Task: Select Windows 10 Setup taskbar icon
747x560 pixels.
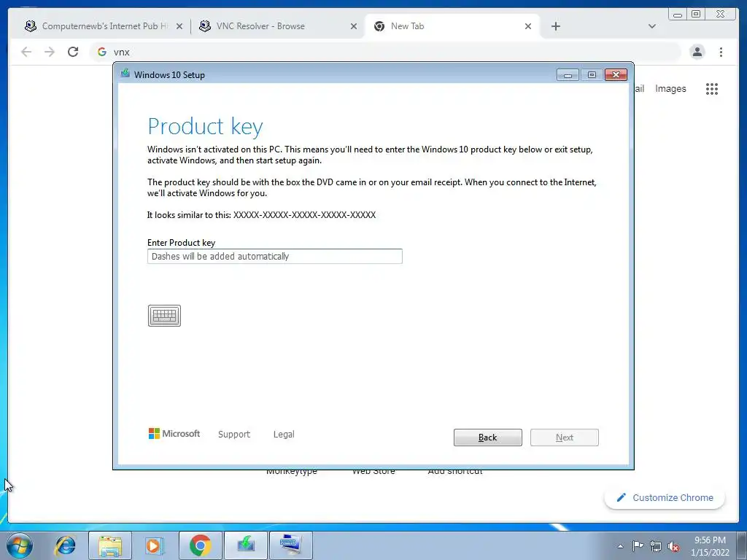Action: (245, 545)
